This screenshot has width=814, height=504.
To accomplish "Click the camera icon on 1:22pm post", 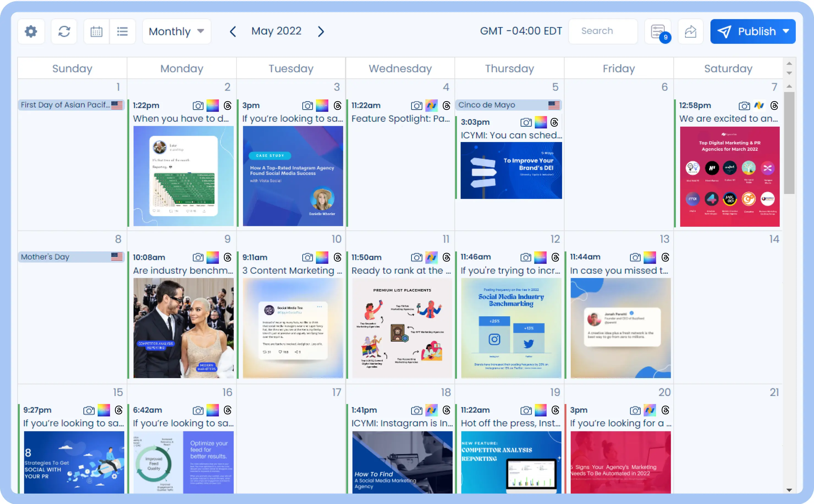I will point(198,106).
